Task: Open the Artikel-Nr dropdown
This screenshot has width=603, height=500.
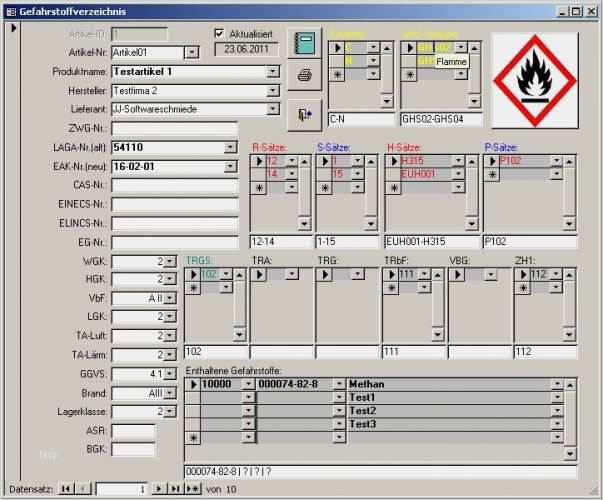Action: click(x=192, y=52)
